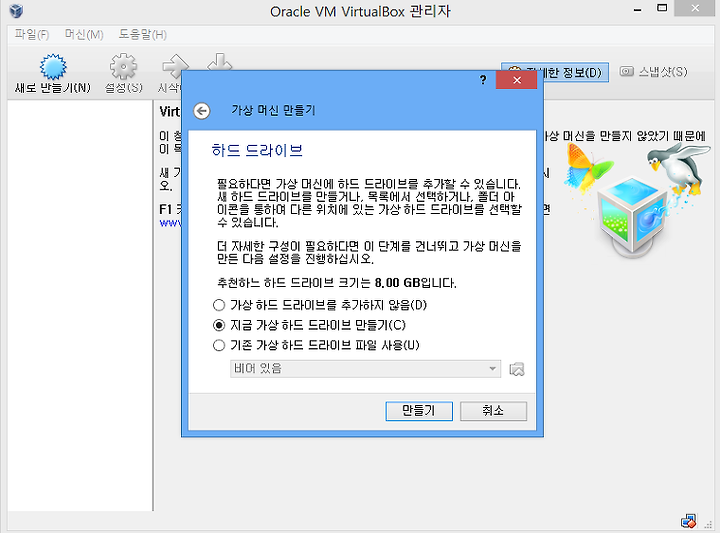Maximize the VirtualBox Manager window

pyautogui.click(x=662, y=8)
